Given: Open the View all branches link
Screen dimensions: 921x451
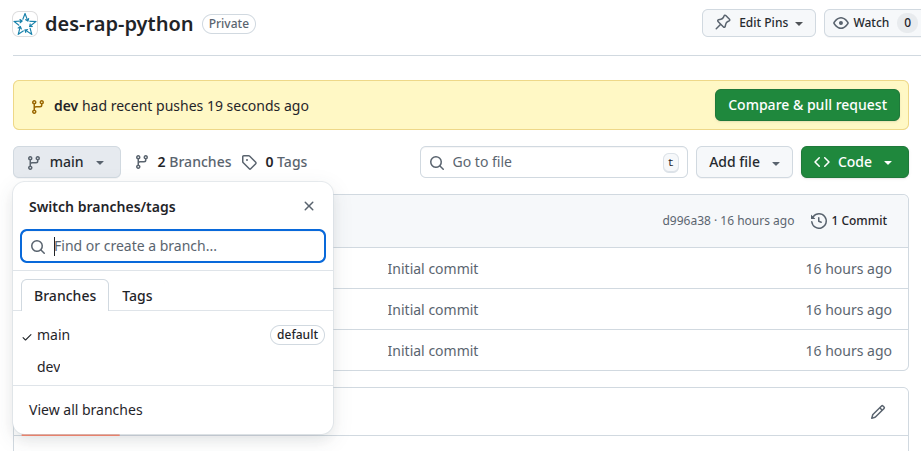Looking at the screenshot, I should (x=86, y=410).
